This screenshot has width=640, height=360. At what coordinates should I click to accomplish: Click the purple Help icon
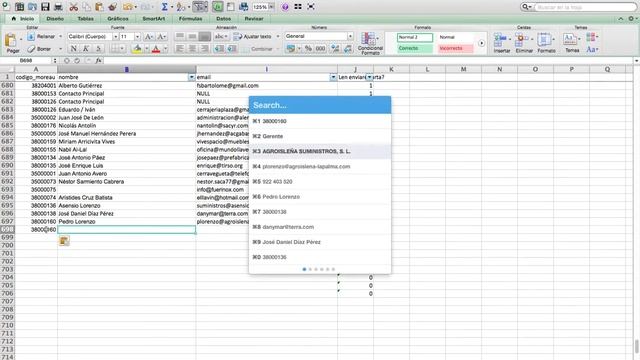285,7
